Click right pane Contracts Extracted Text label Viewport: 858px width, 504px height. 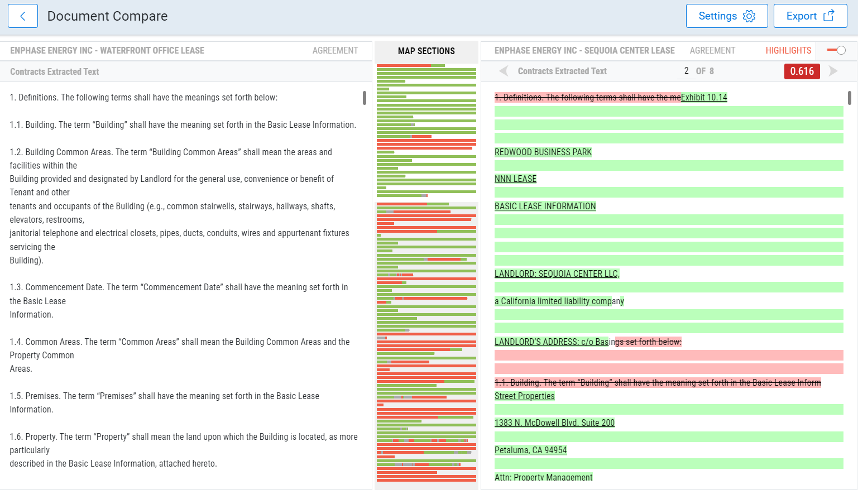562,71
